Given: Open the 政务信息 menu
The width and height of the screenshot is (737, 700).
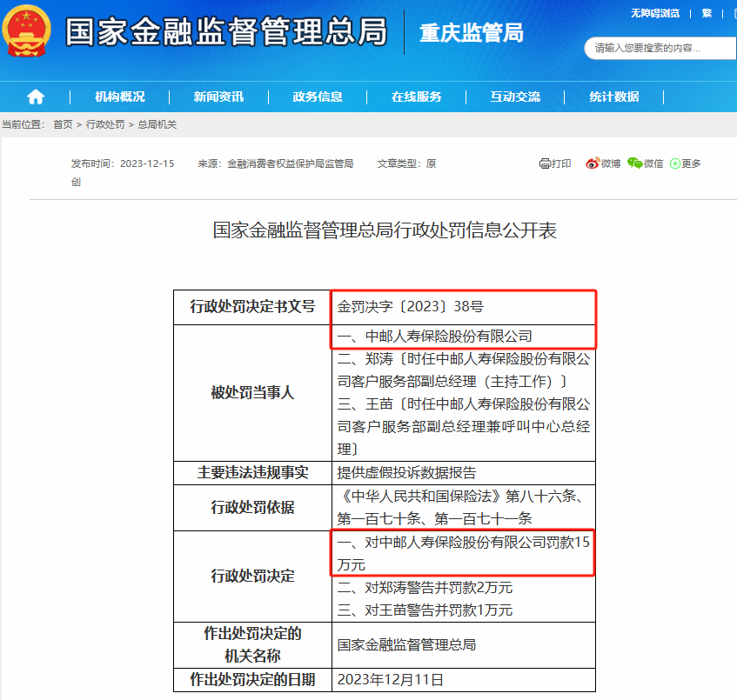Looking at the screenshot, I should [318, 97].
